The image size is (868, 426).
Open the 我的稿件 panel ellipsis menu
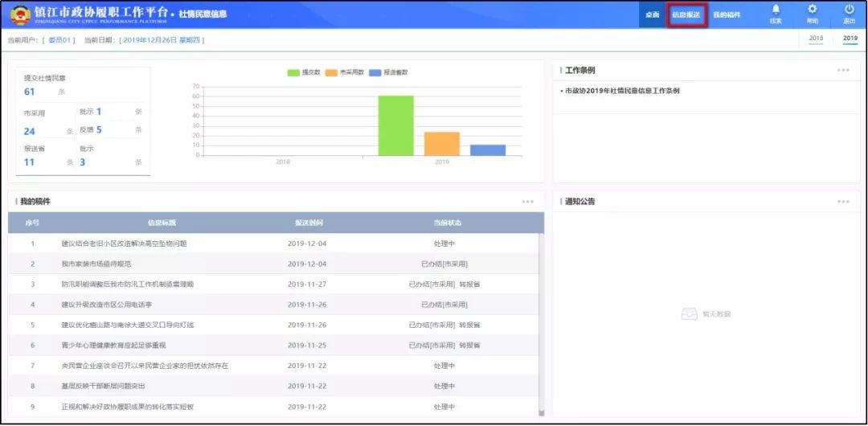[527, 202]
